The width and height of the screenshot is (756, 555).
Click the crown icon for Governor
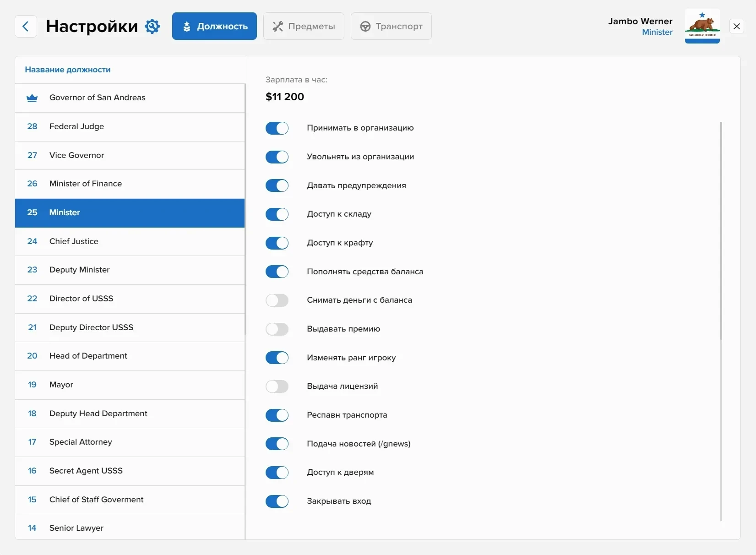click(32, 98)
